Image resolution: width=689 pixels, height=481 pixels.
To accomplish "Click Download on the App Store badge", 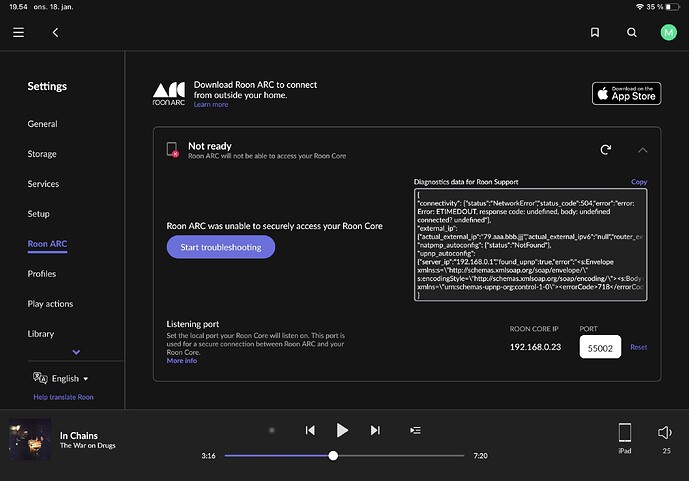I will (x=626, y=94).
